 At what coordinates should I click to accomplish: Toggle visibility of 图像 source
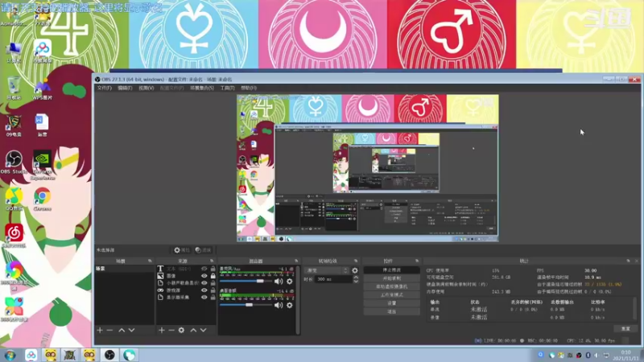(x=204, y=276)
